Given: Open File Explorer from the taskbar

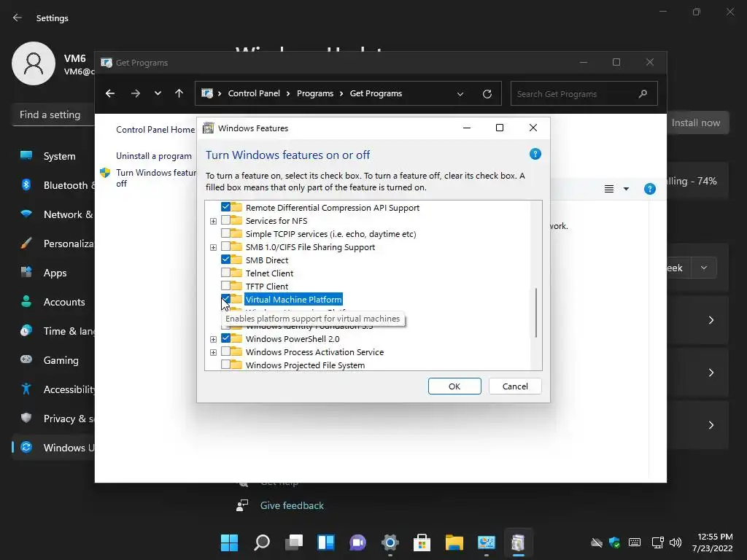Looking at the screenshot, I should 454,542.
